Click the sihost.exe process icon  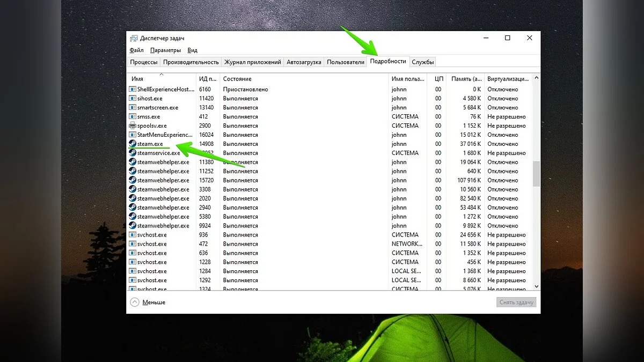pyautogui.click(x=133, y=98)
